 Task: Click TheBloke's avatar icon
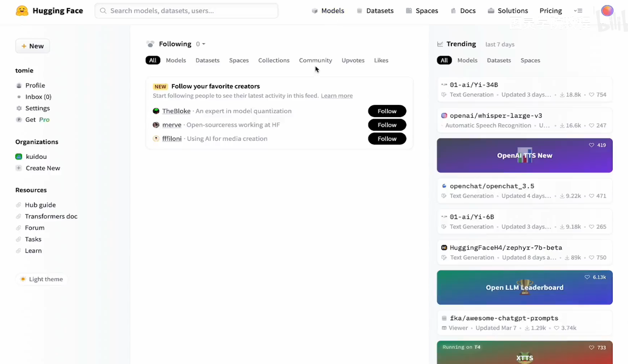pyautogui.click(x=156, y=111)
